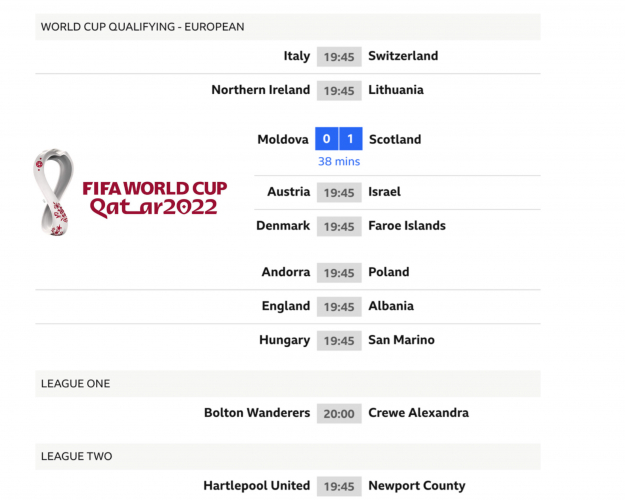The image size is (625, 500).
Task: Select the Hungary v San Marino 19:45 time
Action: pos(339,341)
